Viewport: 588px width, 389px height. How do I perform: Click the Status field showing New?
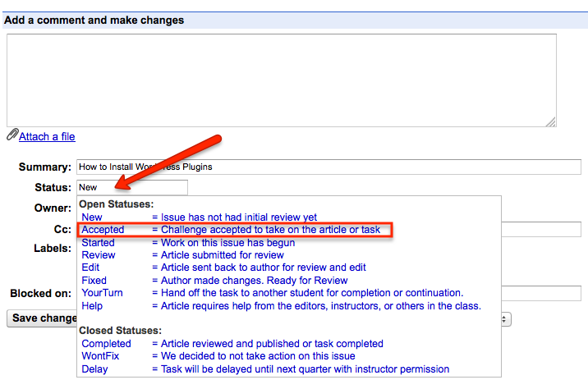point(131,187)
